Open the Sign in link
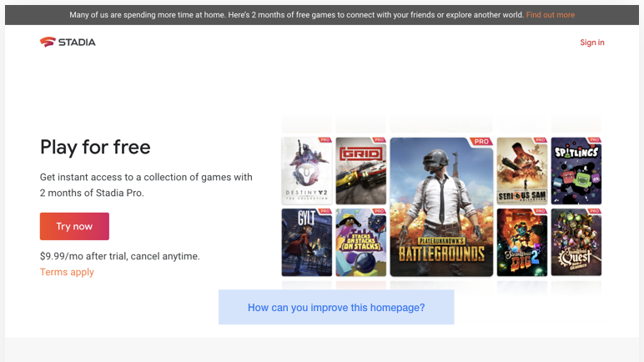Viewport: 644px width, 362px height. point(591,43)
